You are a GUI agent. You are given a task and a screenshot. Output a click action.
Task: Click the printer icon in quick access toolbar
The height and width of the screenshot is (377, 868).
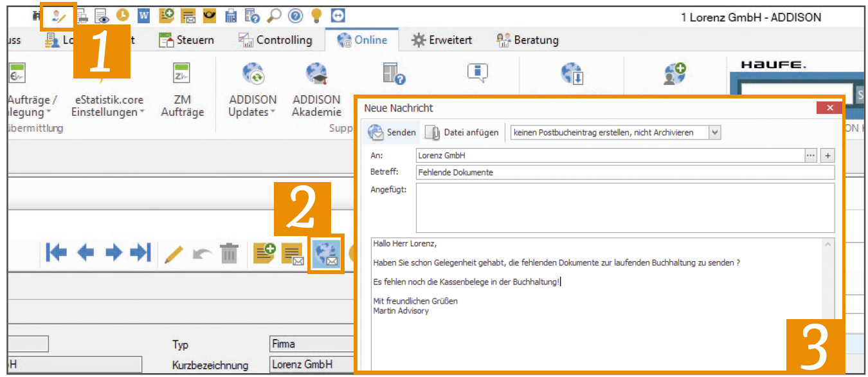[82, 17]
